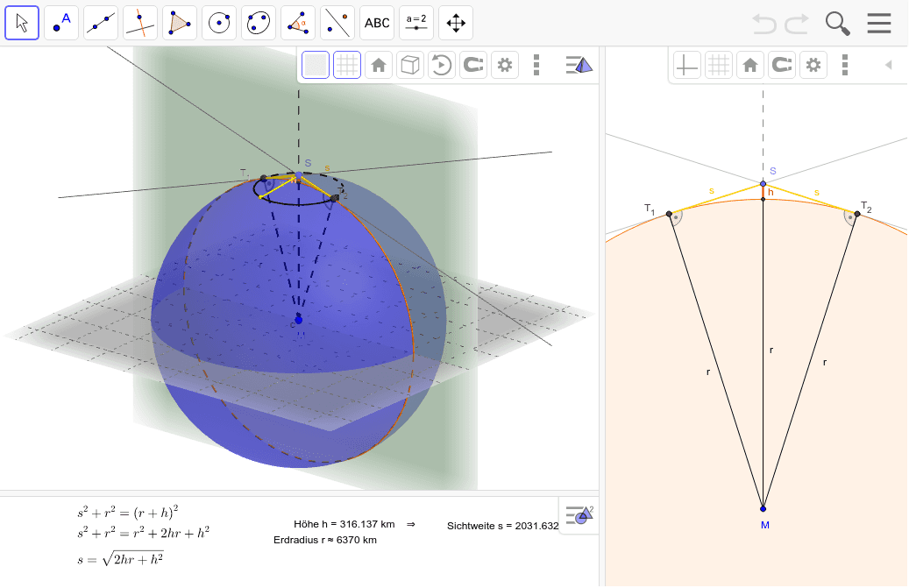This screenshot has height=588, width=909.
Task: Select the Slider a=2 tool
Action: (x=416, y=23)
